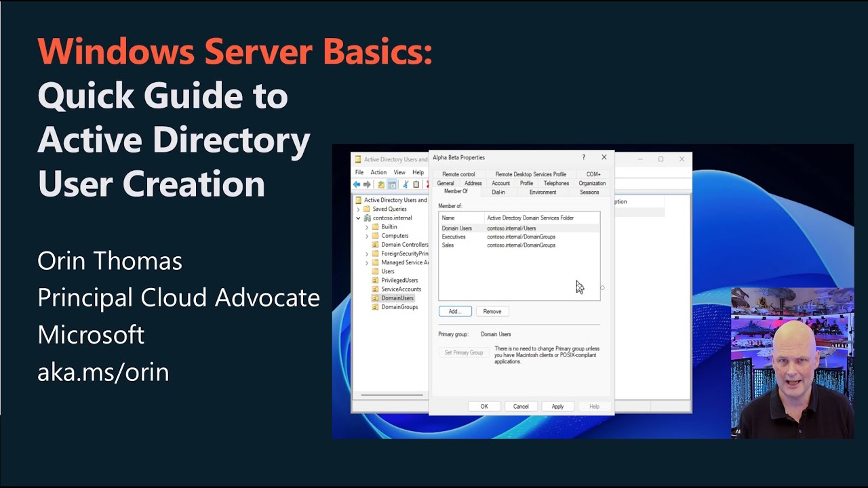
Task: Select the Executives group row
Action: 519,237
